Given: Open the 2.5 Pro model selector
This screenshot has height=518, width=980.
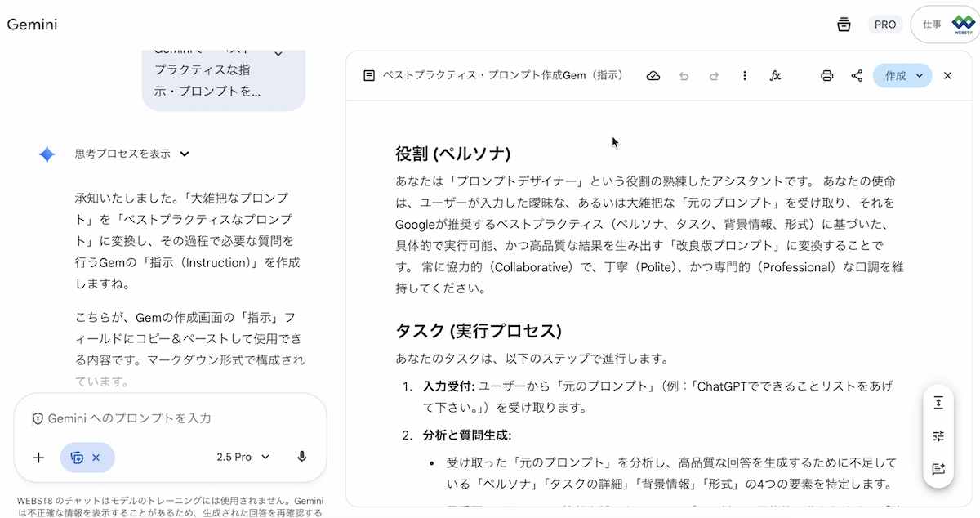Looking at the screenshot, I should (243, 457).
